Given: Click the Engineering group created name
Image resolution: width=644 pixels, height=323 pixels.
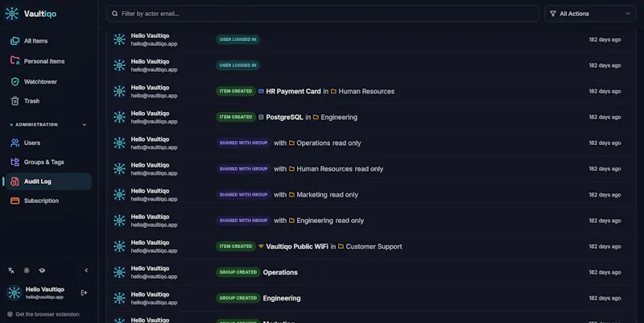Looking at the screenshot, I should tap(282, 298).
